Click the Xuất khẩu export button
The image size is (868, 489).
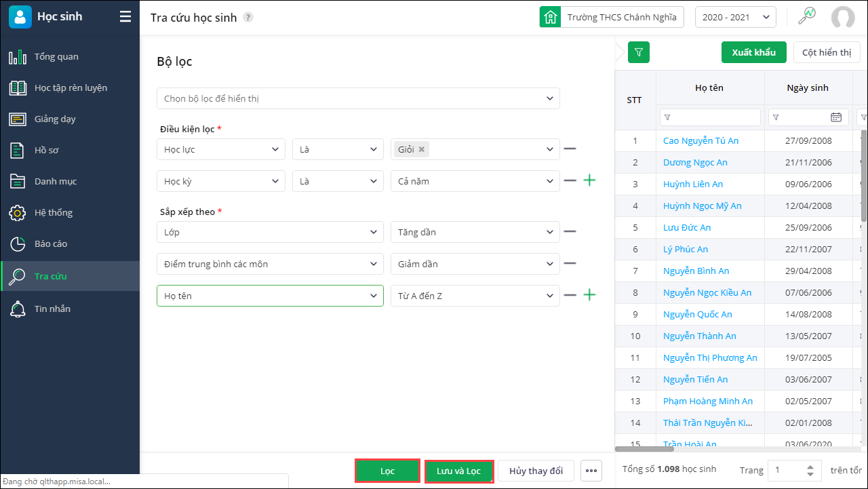753,52
